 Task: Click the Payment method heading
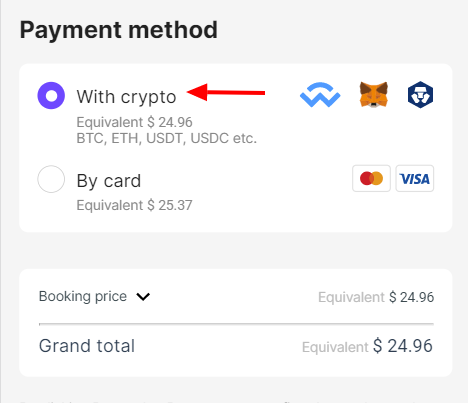coord(119,30)
